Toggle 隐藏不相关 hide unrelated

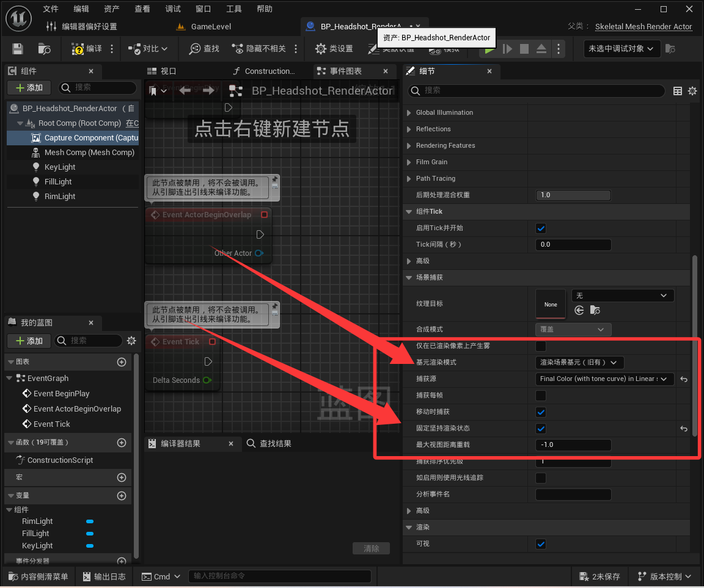point(258,49)
